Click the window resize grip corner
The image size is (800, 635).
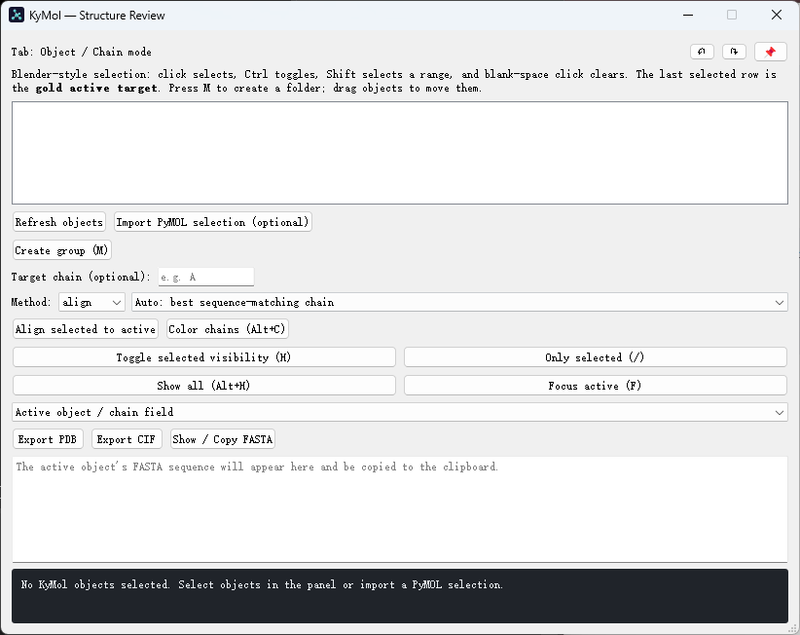click(x=794, y=629)
